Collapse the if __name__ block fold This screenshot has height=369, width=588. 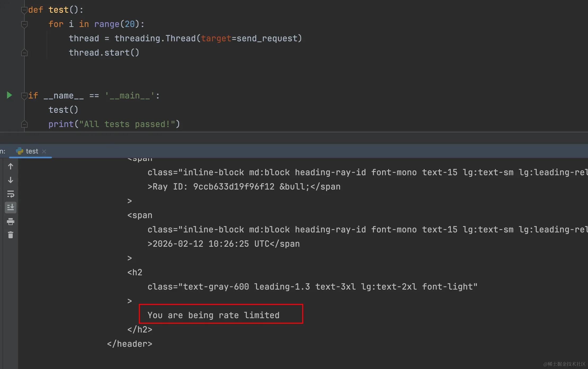tap(24, 96)
